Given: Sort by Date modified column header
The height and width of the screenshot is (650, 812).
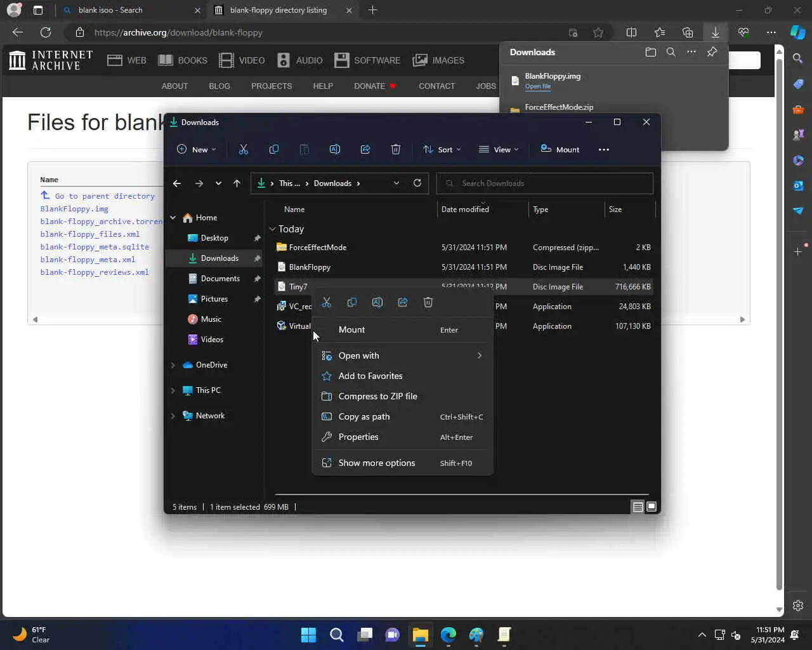Looking at the screenshot, I should pos(482,209).
